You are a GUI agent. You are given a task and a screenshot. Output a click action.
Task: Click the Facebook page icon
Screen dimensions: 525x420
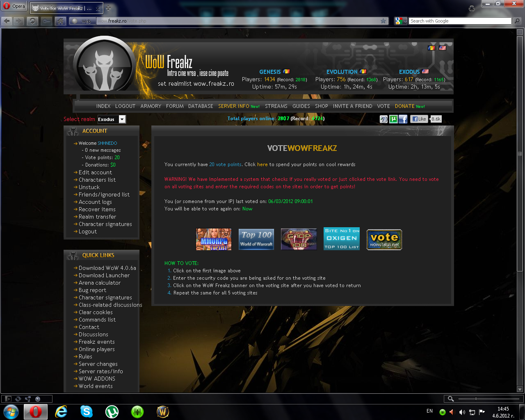pyautogui.click(x=403, y=119)
